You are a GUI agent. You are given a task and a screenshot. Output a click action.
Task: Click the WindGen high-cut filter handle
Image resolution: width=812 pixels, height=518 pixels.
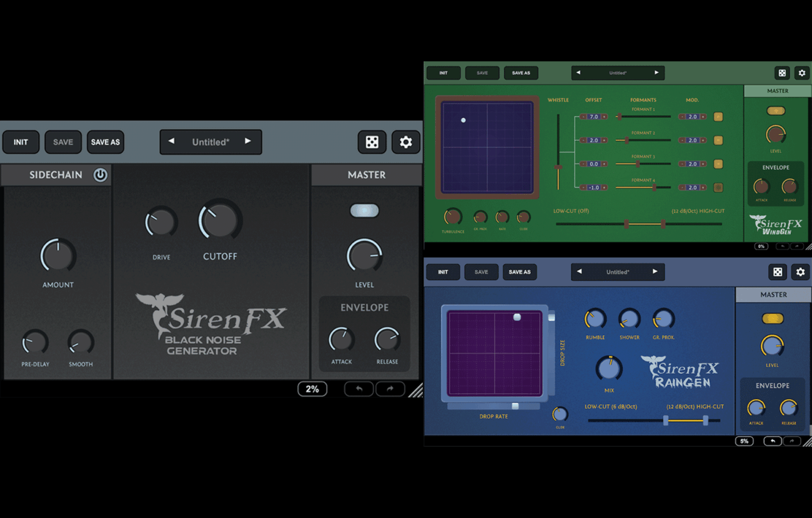point(663,223)
